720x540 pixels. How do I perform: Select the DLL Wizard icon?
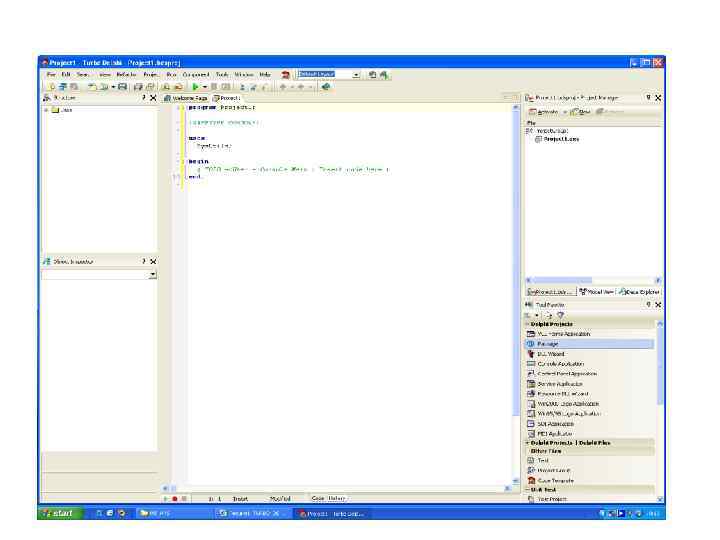coord(531,354)
